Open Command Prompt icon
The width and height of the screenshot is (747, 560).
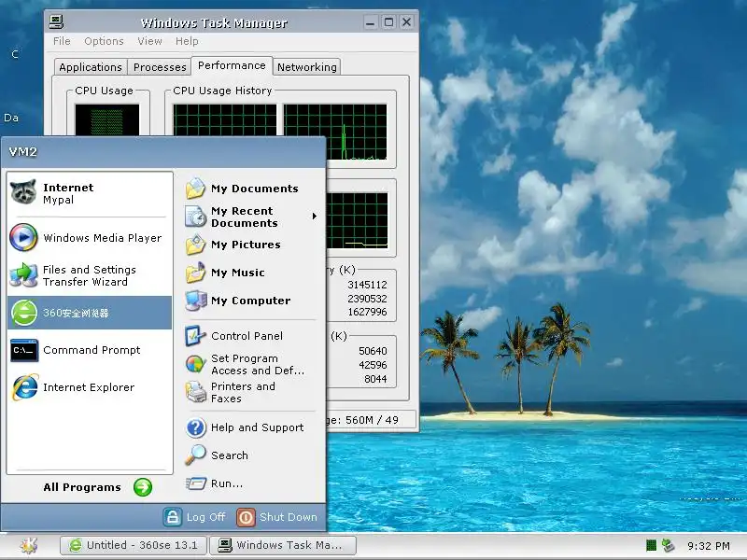click(24, 350)
